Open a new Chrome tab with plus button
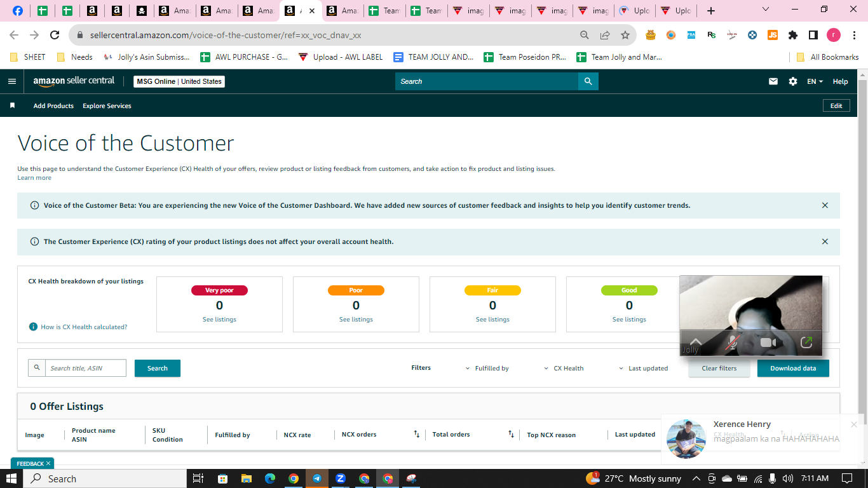Image resolution: width=868 pixels, height=488 pixels. (x=711, y=11)
